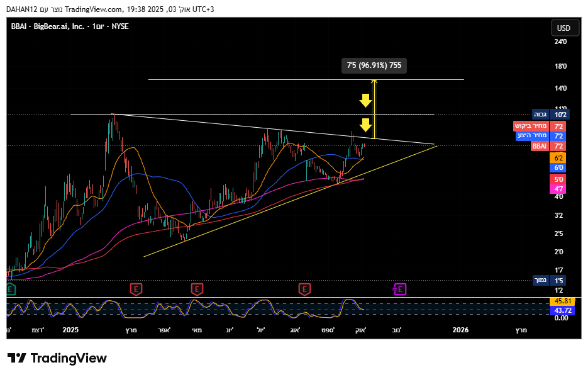Click the 7'5 (96.91%) 755 measurement label
The width and height of the screenshot is (588, 377).
pos(374,65)
